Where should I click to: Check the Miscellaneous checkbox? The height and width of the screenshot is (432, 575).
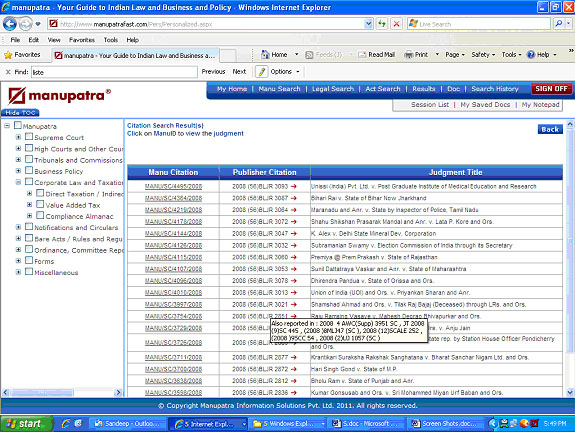click(x=29, y=272)
